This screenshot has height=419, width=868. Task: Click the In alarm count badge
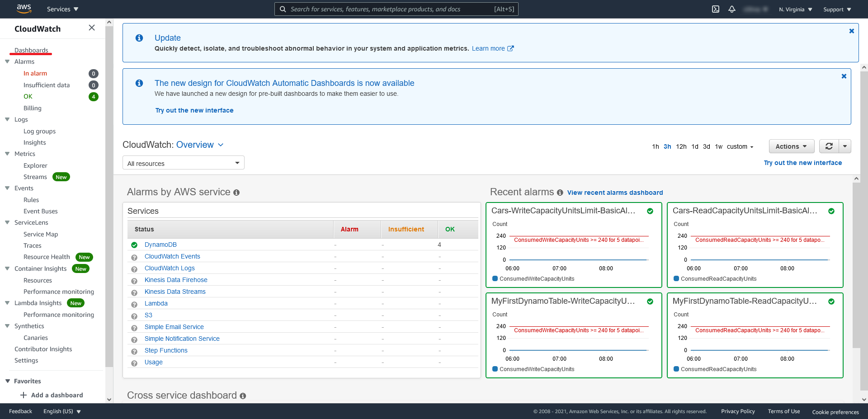94,74
